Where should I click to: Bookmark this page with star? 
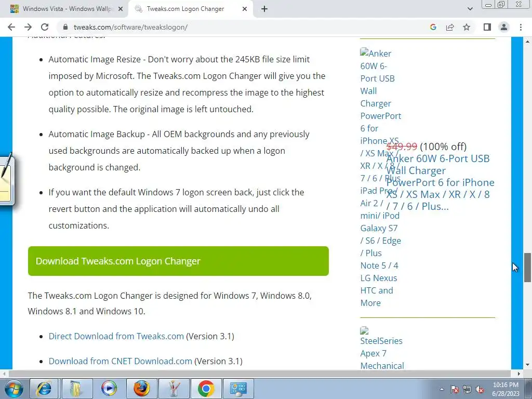point(467,27)
